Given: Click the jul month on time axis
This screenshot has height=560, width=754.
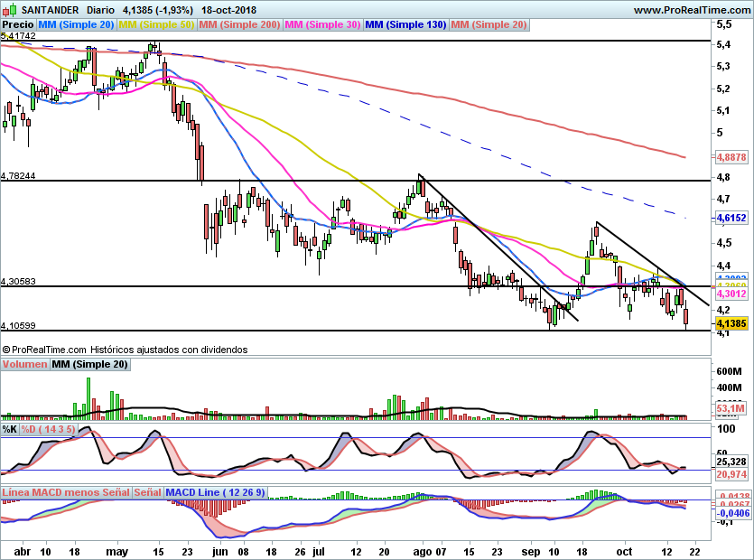Looking at the screenshot, I should [319, 552].
